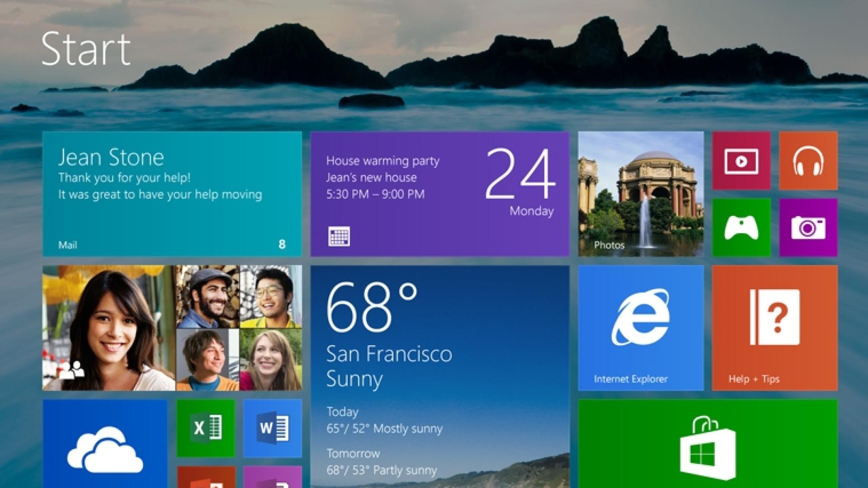
Task: Open Internet Explorer tile
Action: (641, 328)
